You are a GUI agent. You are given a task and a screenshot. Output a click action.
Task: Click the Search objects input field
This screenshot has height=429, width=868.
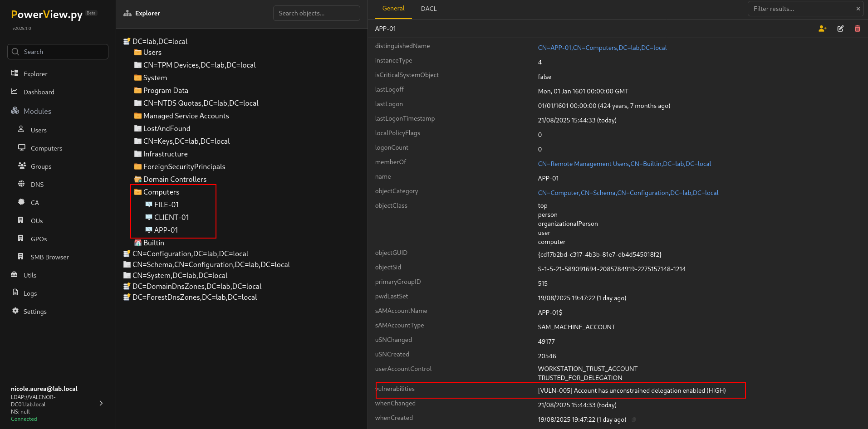pyautogui.click(x=316, y=13)
